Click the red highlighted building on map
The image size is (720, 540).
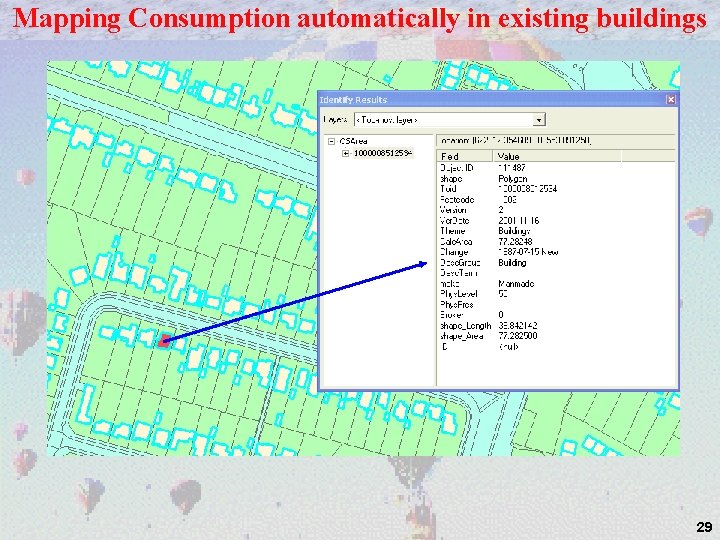[x=164, y=341]
